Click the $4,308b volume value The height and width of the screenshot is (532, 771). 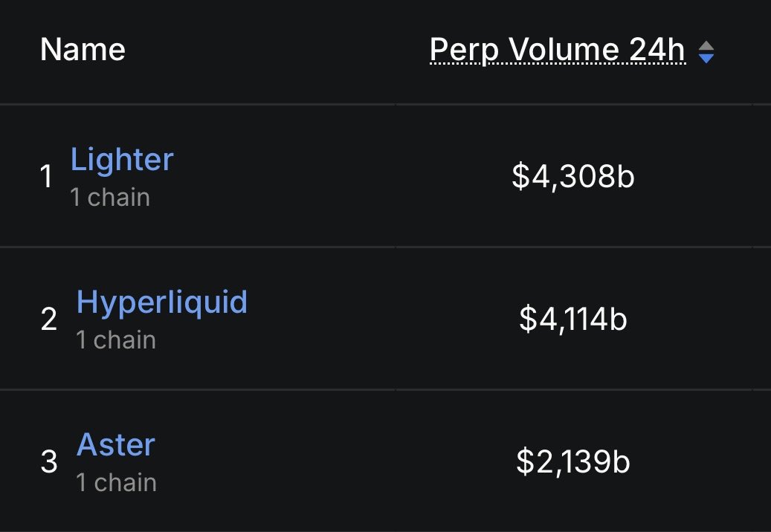click(x=572, y=177)
